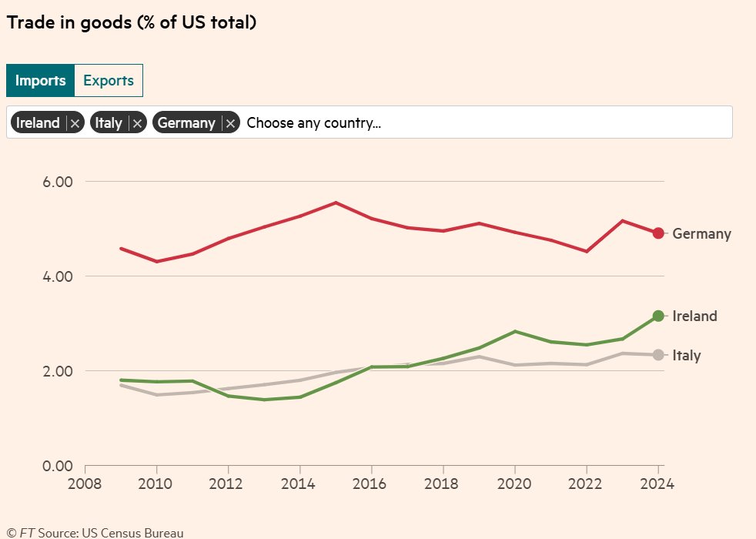The image size is (756, 539).
Task: Click the Italy line label
Action: point(687,356)
